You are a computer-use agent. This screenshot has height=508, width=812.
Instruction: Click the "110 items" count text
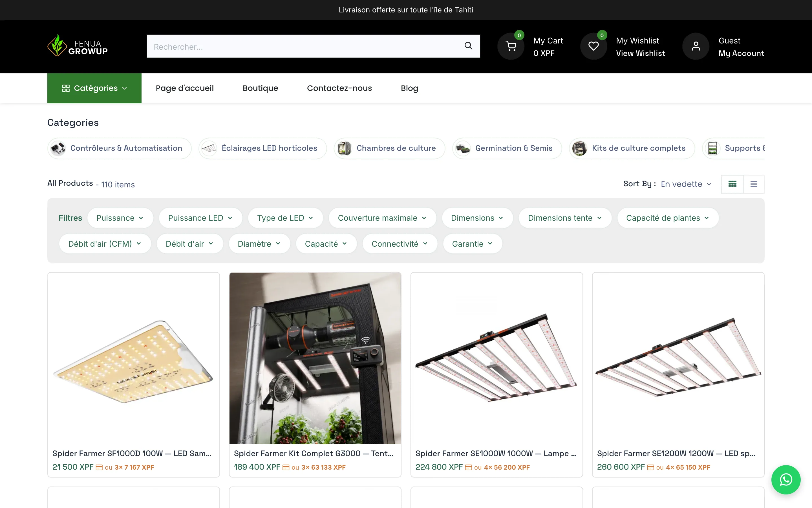[x=118, y=185]
